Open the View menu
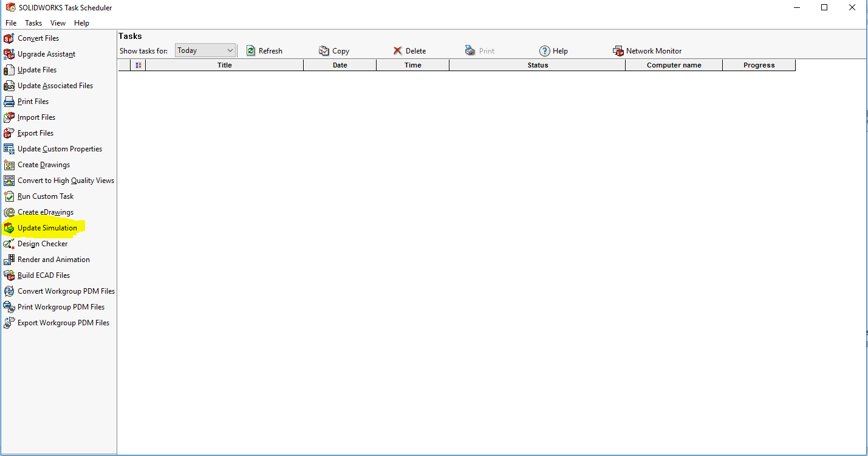 pos(58,23)
